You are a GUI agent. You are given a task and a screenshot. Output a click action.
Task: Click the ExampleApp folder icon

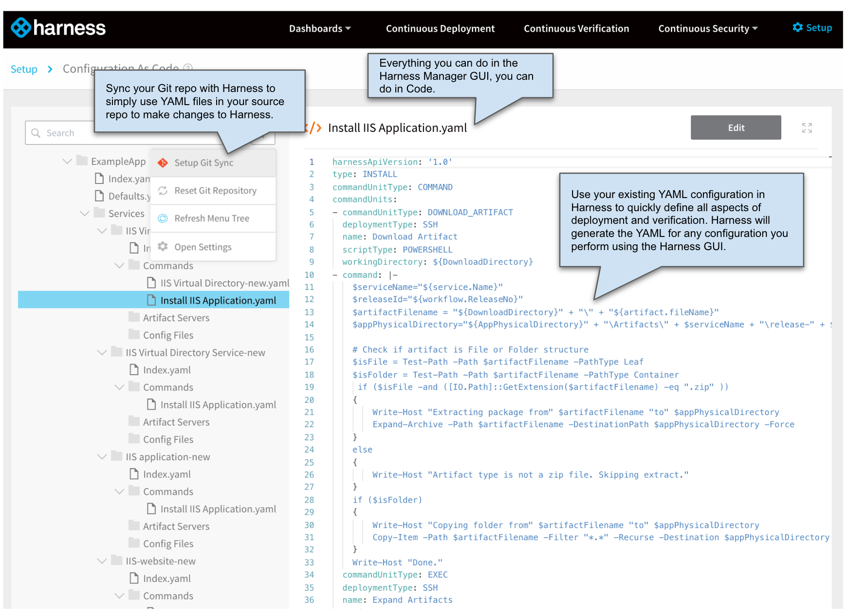(82, 161)
